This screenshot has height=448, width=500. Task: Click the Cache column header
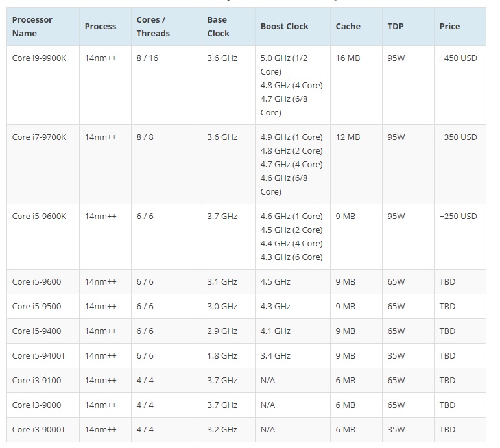pyautogui.click(x=356, y=27)
